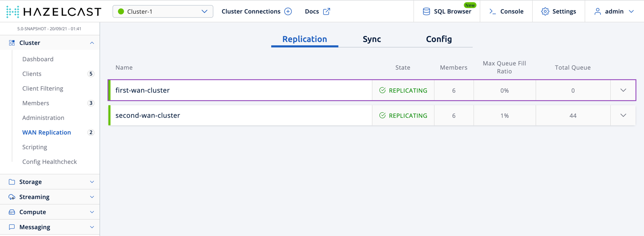Click the Streaming icon in sidebar
Image resolution: width=644 pixels, height=236 pixels.
[x=12, y=197]
